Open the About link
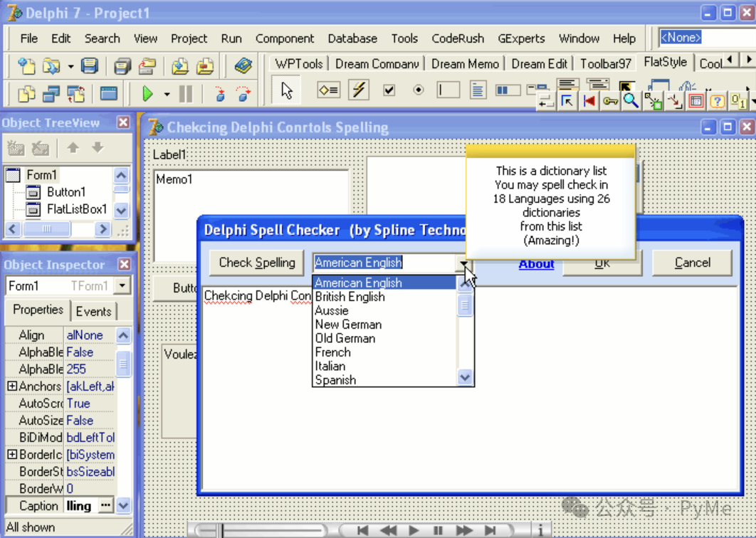Viewport: 756px width, 538px height. point(536,264)
